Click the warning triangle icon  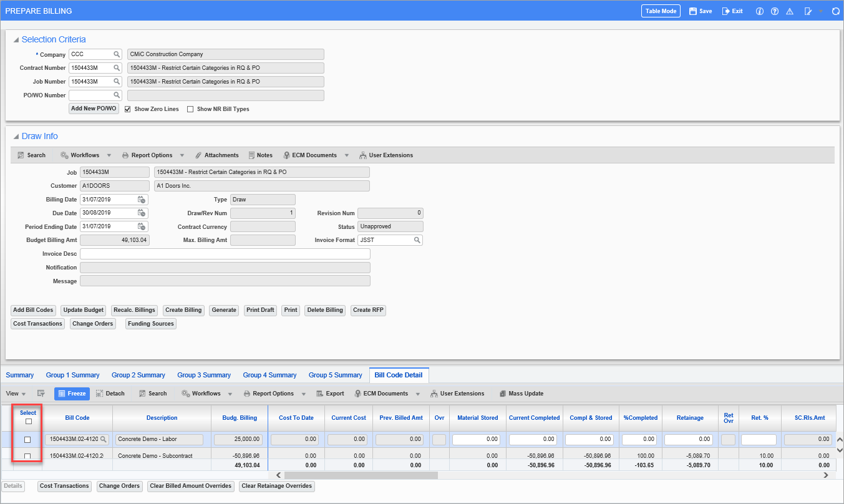[790, 11]
